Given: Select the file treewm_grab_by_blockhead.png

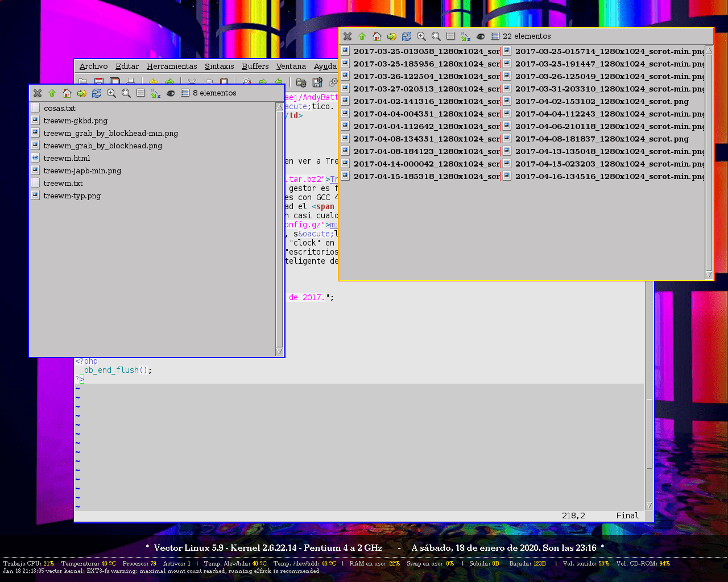Looking at the screenshot, I should click(97, 145).
